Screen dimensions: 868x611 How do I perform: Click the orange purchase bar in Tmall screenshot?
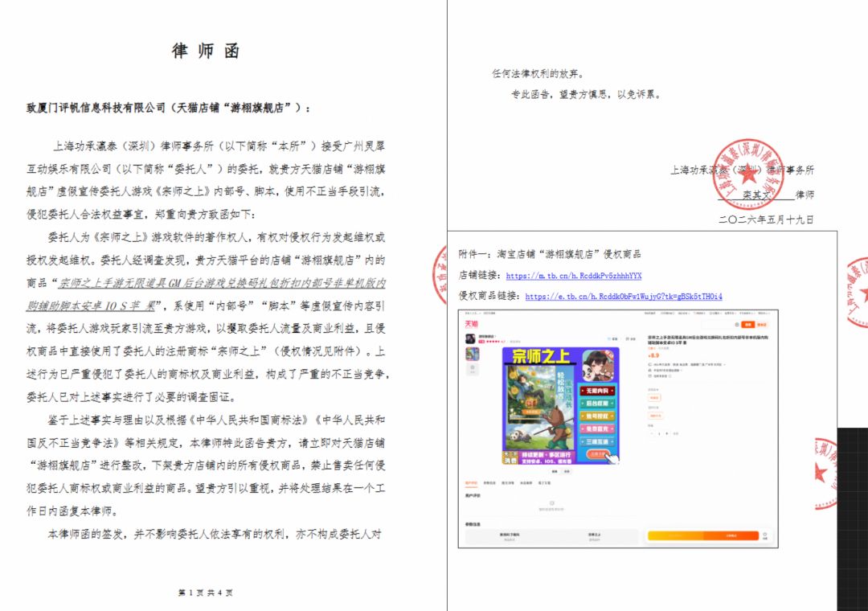click(703, 535)
